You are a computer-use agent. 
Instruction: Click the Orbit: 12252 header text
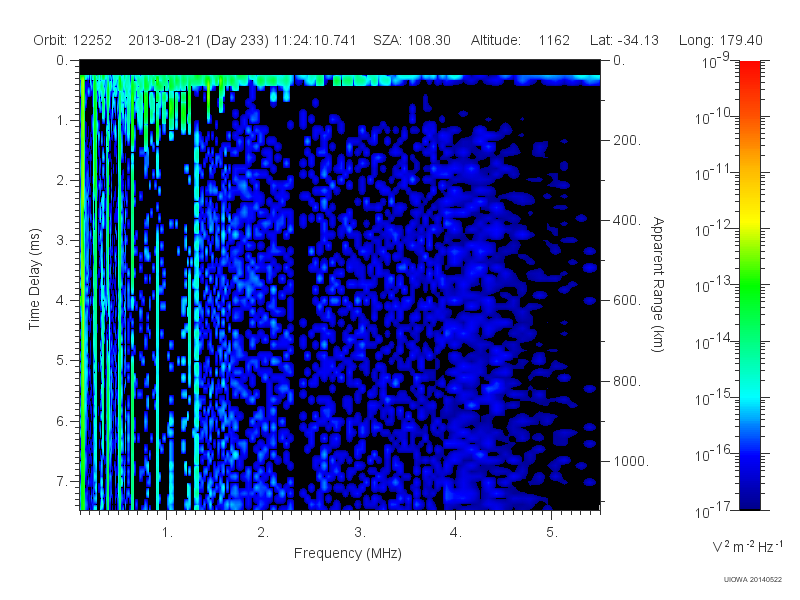pos(72,40)
